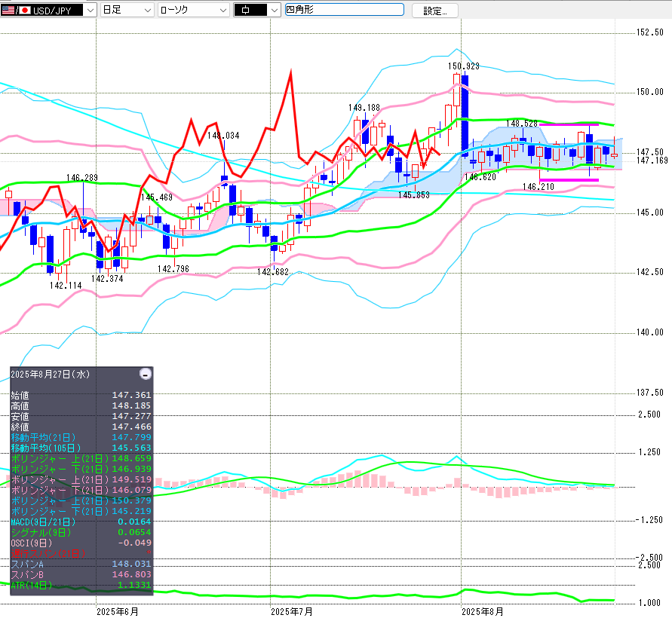This screenshot has height=618, width=672.
Task: Click the Bollinger upper value 149.519
Action: pos(131,479)
